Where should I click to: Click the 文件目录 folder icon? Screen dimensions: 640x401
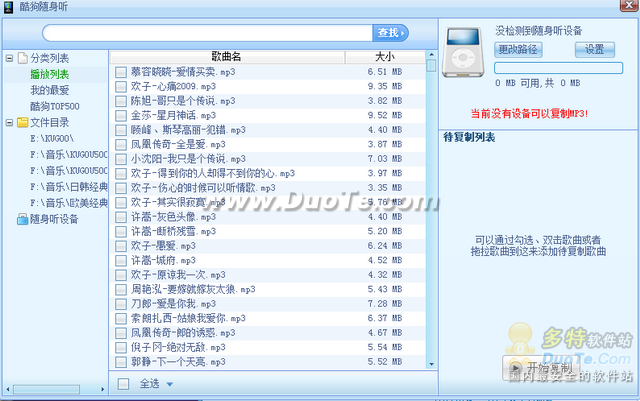click(x=21, y=122)
